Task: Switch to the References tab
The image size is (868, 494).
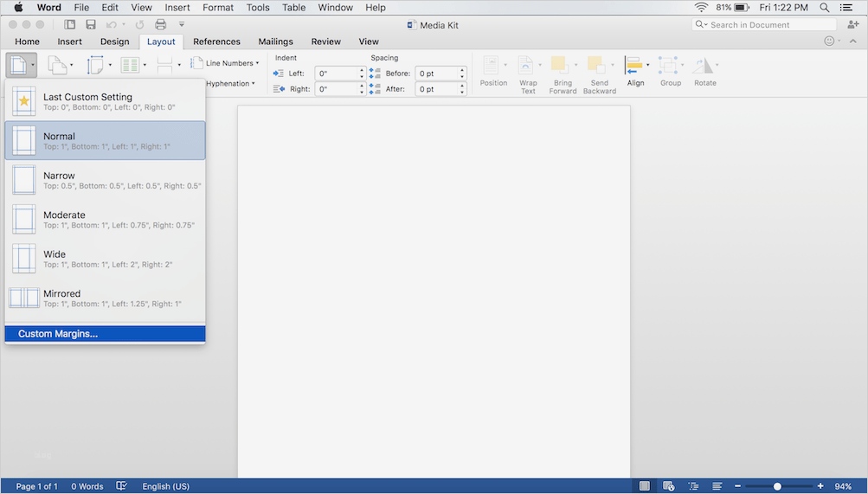Action: pos(216,42)
